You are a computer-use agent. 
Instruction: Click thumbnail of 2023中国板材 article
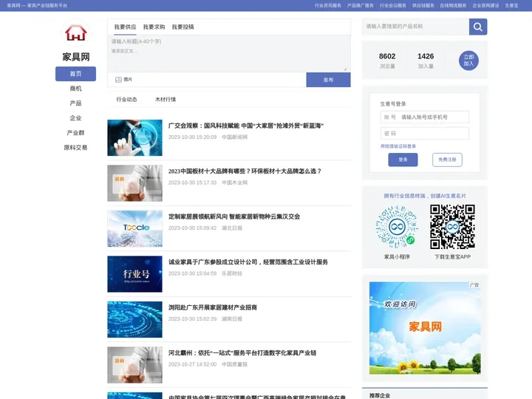pos(134,183)
